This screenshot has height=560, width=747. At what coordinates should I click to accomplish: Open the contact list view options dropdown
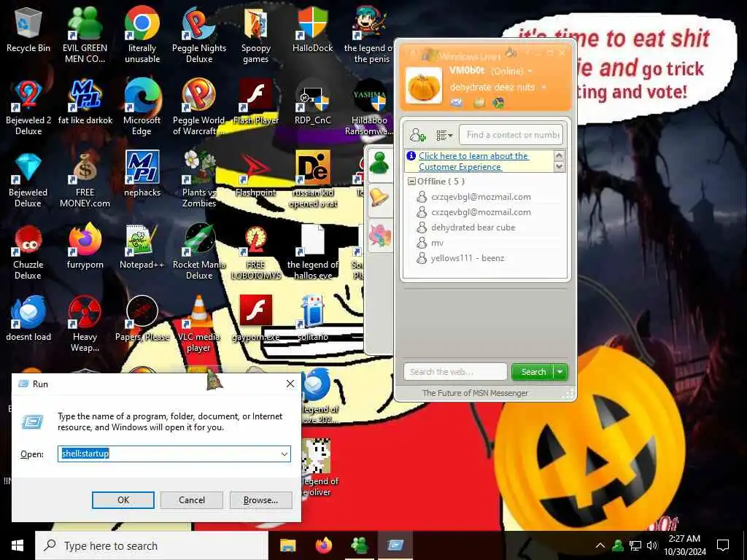click(x=444, y=135)
